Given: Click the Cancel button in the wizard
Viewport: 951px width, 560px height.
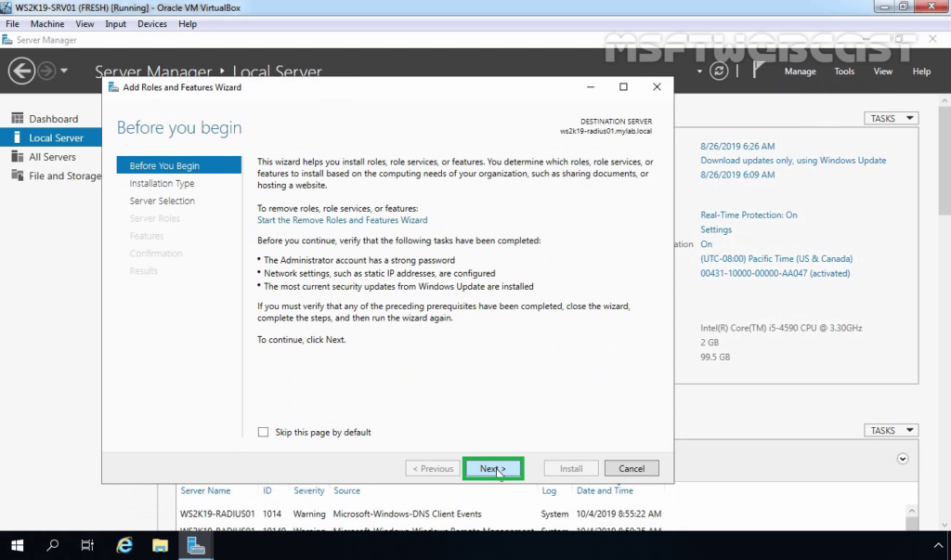Looking at the screenshot, I should 632,468.
